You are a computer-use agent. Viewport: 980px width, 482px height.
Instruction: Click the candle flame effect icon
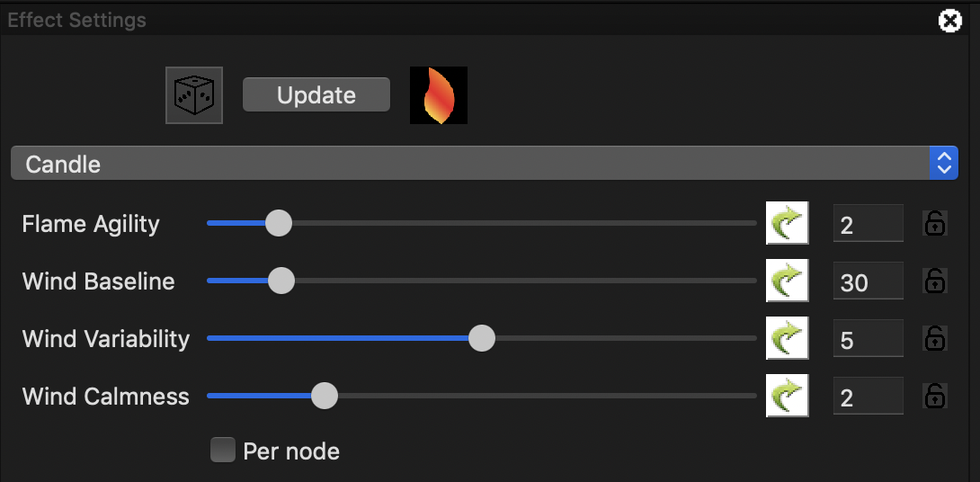tap(438, 95)
